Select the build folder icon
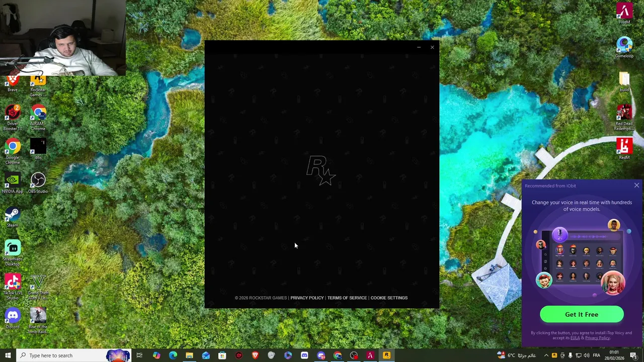The width and height of the screenshot is (644, 362). (624, 82)
